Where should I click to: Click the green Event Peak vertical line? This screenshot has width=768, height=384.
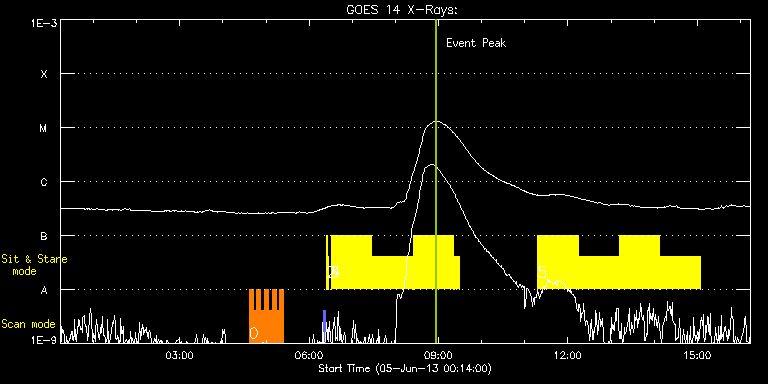(x=436, y=181)
